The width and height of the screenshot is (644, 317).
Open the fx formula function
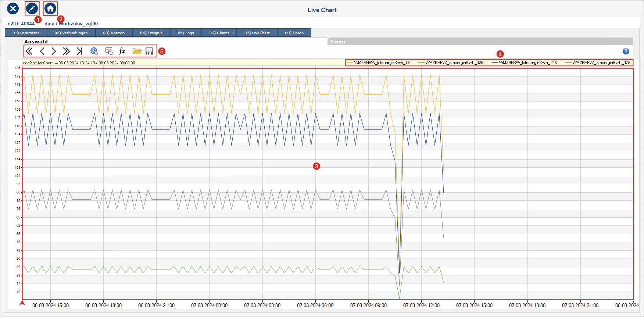click(x=122, y=51)
